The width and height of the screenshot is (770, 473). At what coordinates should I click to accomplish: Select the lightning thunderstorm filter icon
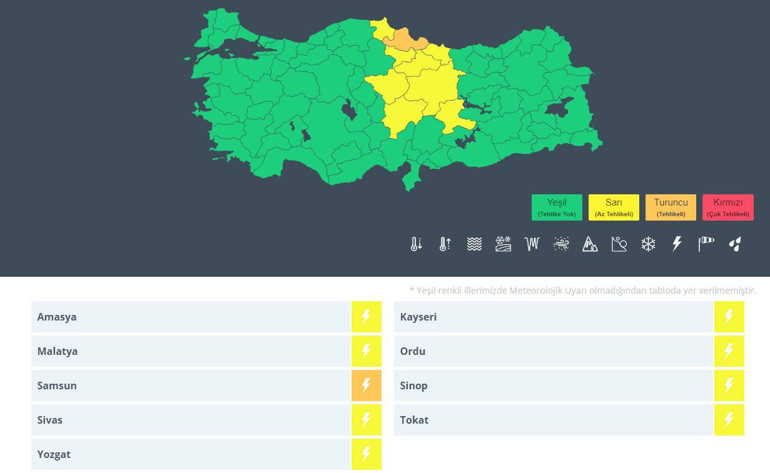coord(677,244)
